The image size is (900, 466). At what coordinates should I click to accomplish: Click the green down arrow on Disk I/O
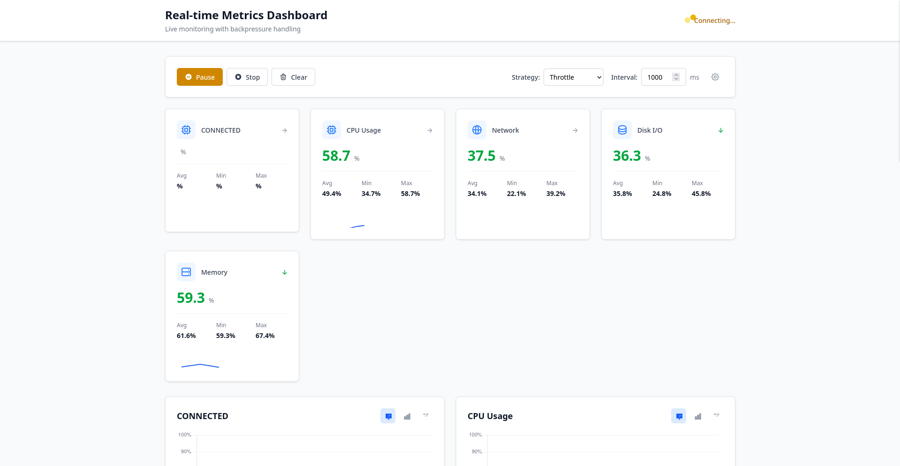coord(720,130)
